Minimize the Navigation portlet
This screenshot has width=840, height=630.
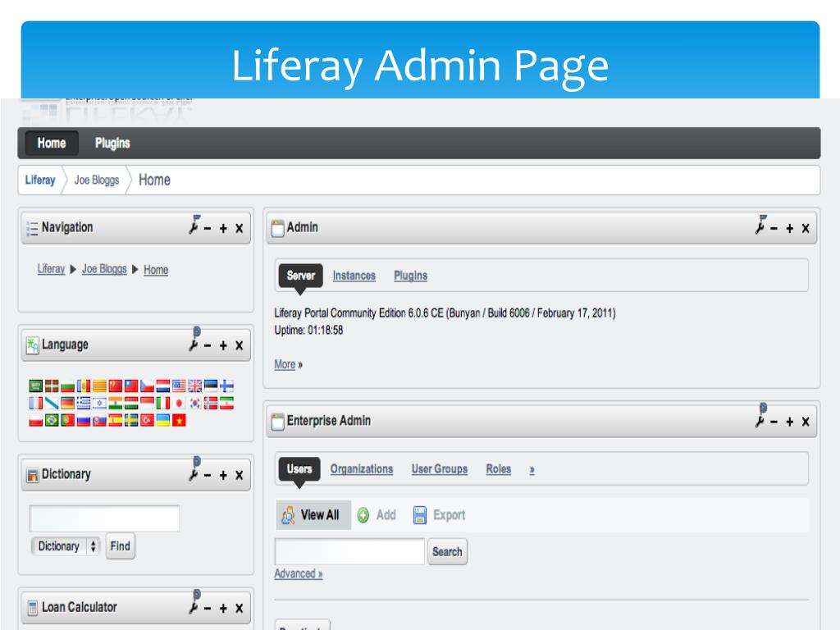(x=208, y=229)
